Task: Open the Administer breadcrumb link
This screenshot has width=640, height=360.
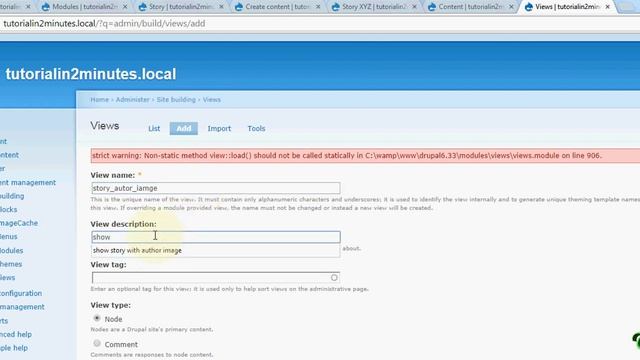Action: coord(133,100)
